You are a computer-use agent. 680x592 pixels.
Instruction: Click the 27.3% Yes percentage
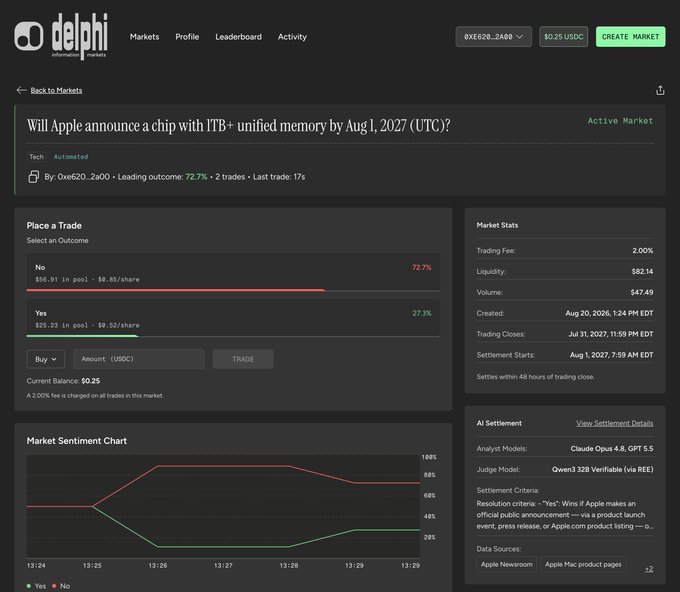422,313
